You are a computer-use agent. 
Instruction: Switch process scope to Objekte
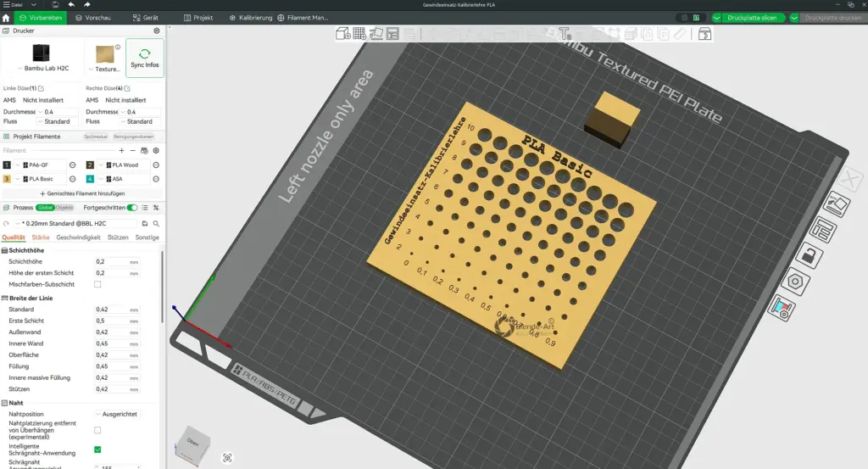64,208
